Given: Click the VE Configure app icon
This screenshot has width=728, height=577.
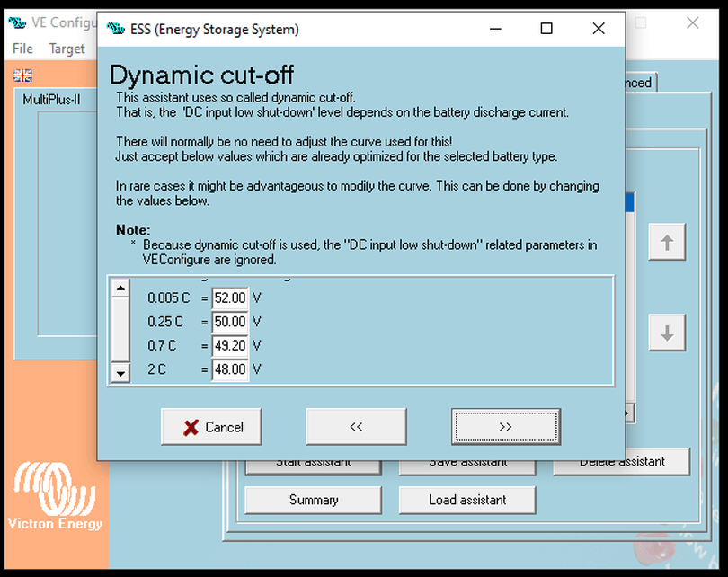Looking at the screenshot, I should click(x=17, y=22).
